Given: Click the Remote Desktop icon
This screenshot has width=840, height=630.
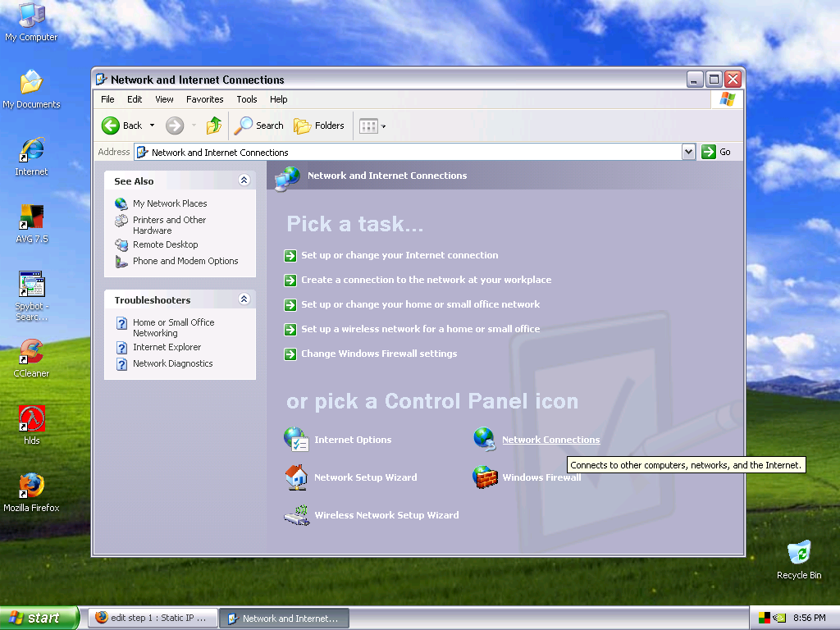Looking at the screenshot, I should click(x=121, y=244).
